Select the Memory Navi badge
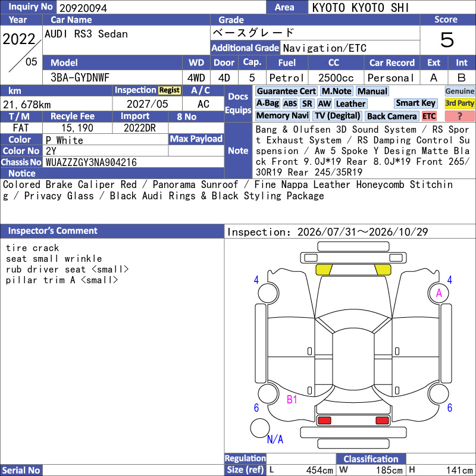 click(x=282, y=115)
